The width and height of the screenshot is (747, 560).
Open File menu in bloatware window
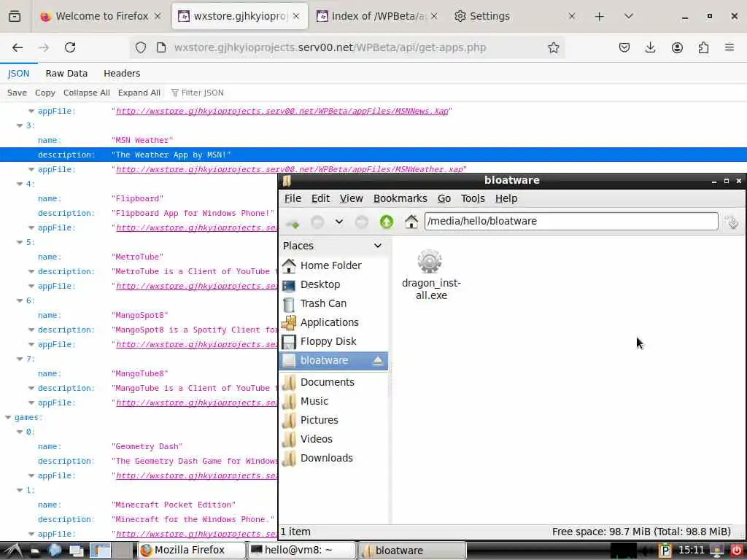(293, 198)
